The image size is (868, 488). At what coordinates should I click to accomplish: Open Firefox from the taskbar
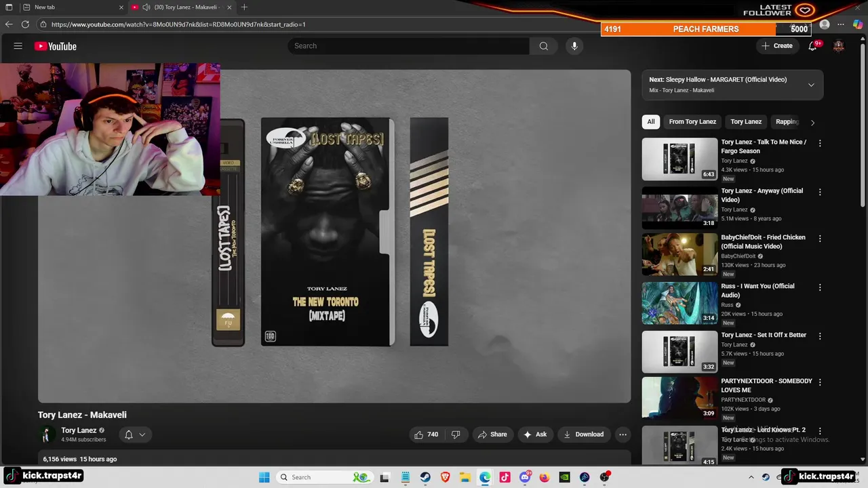tap(545, 477)
